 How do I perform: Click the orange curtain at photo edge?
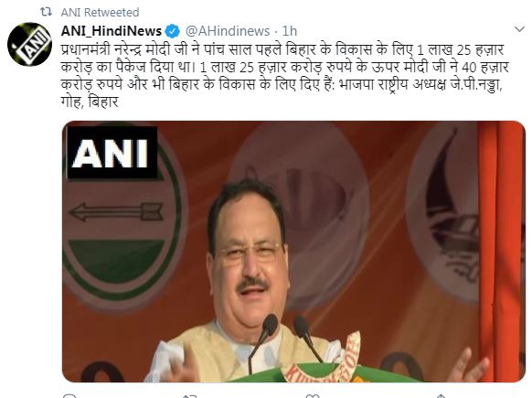501,252
